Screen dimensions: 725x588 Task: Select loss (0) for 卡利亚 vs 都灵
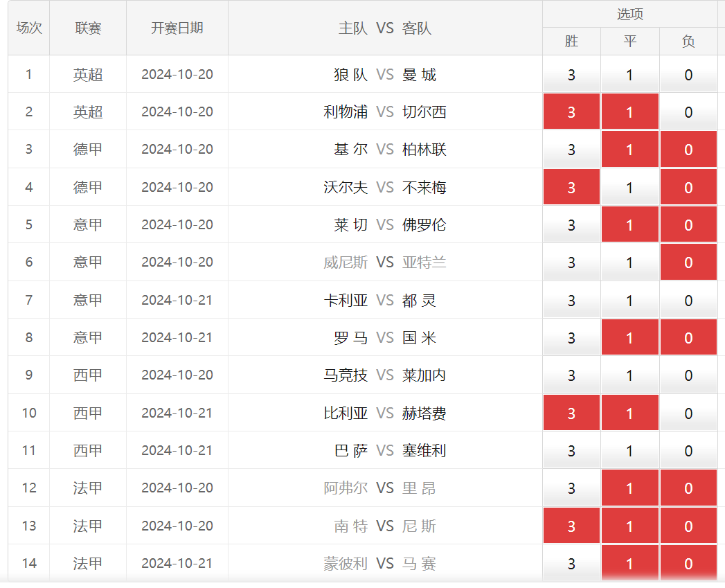coord(688,300)
